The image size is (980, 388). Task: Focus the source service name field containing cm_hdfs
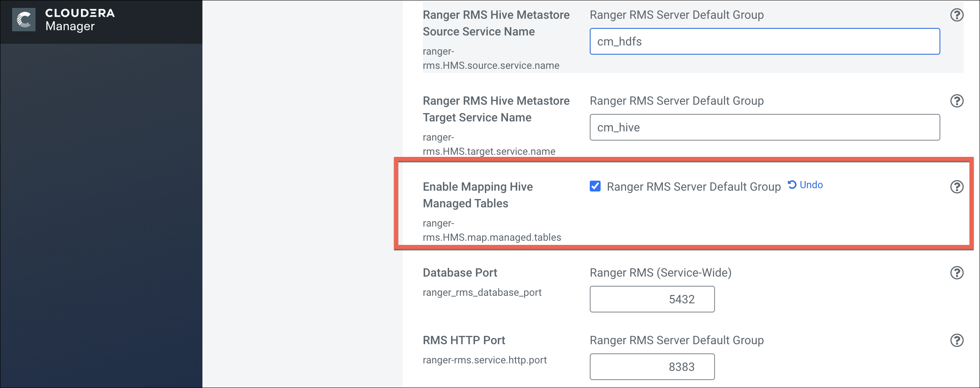coord(765,41)
